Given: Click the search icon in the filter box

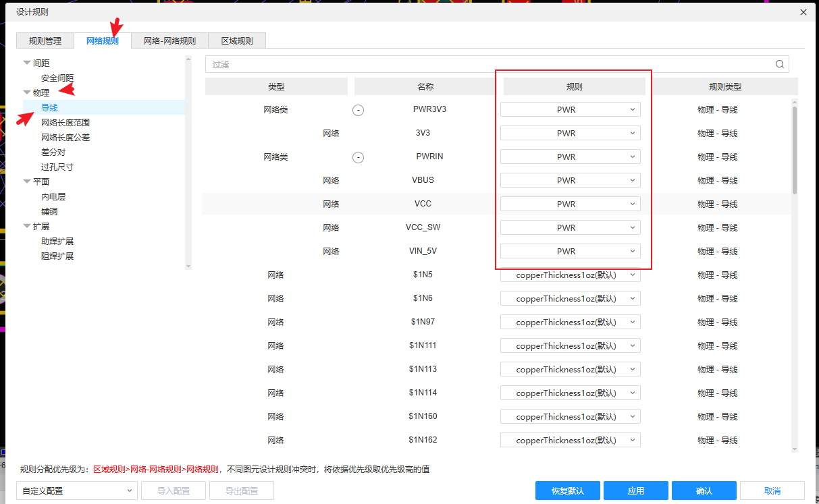Looking at the screenshot, I should click(x=780, y=64).
